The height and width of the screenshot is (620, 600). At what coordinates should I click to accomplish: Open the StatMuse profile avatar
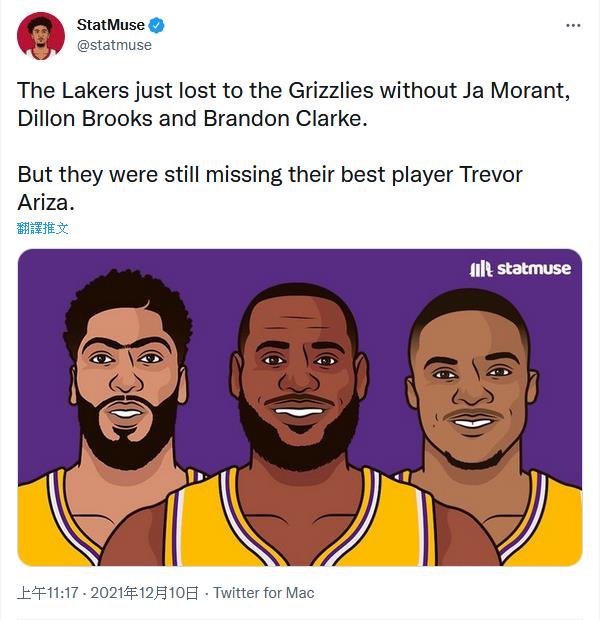point(40,35)
